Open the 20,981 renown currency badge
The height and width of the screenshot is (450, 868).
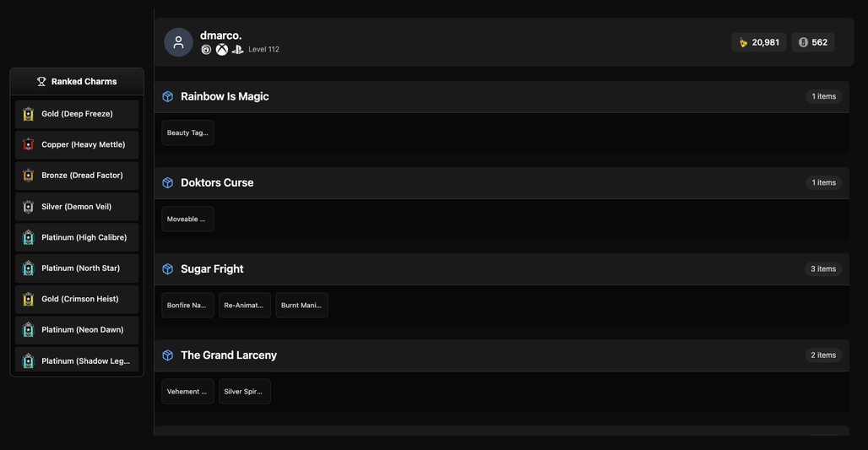759,42
